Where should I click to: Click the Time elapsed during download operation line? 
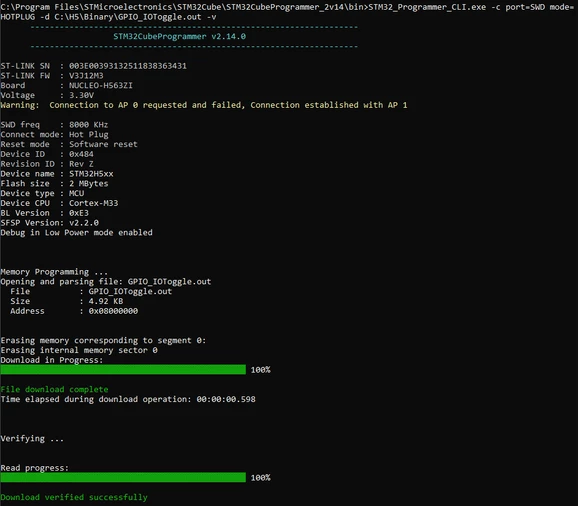(x=128, y=399)
